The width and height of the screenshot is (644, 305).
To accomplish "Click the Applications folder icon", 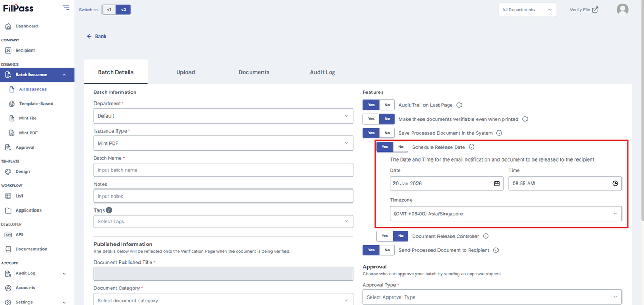I will 8,210.
